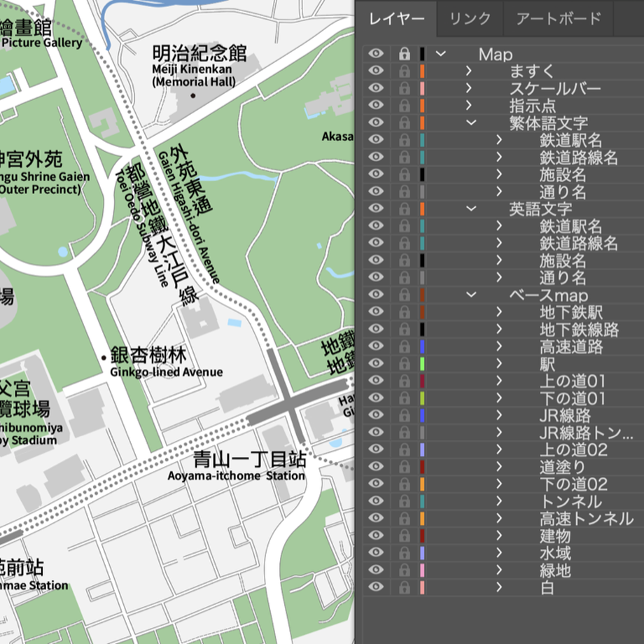This screenshot has height=644, width=644.
Task: Select the 高速トンネル layer name
Action: 587,519
